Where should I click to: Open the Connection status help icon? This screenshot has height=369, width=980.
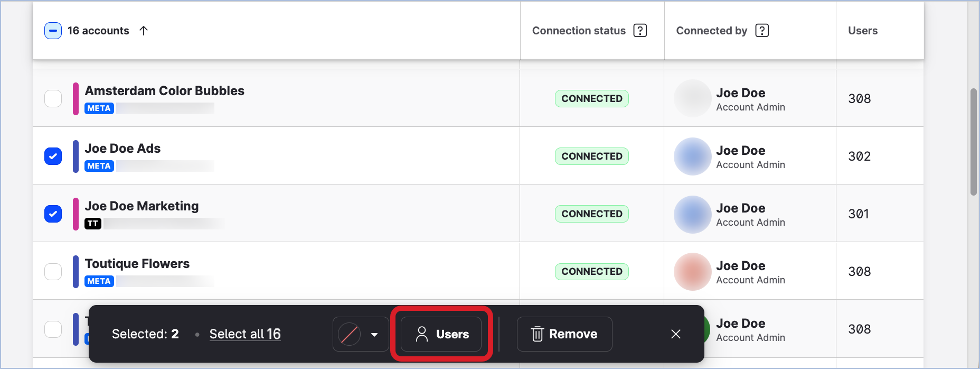click(640, 30)
